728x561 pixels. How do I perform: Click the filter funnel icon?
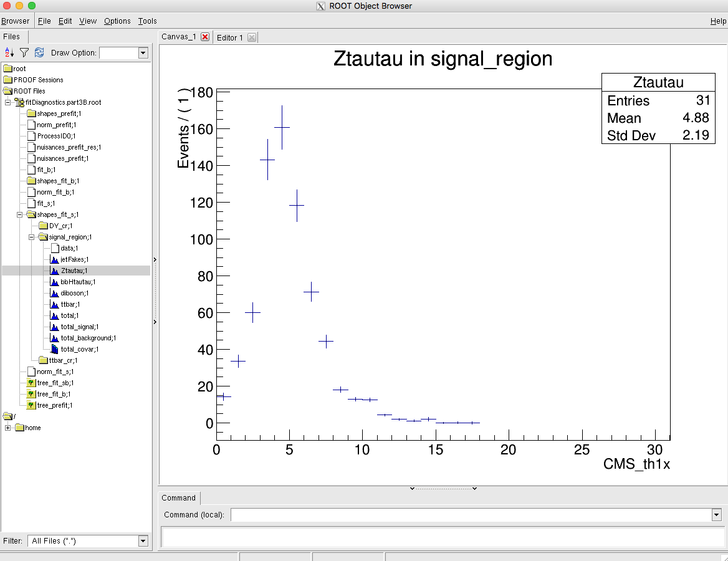click(24, 53)
